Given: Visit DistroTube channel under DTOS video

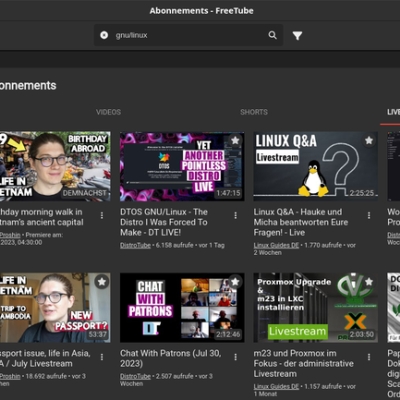Looking at the screenshot, I should 135,245.
